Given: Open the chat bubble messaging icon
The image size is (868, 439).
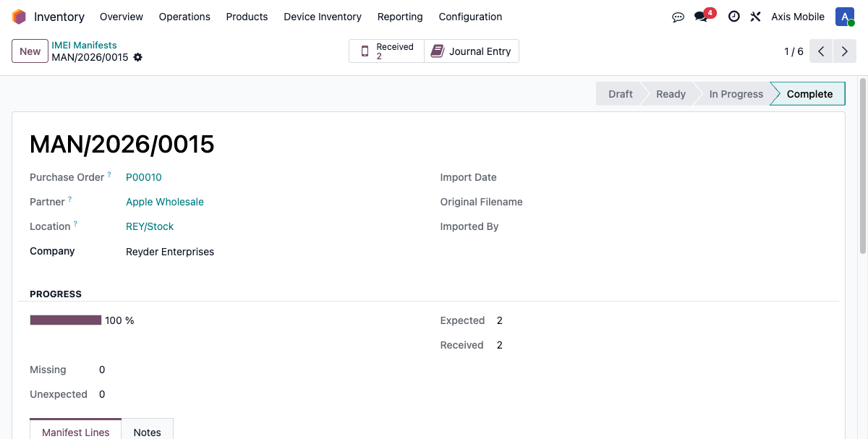Looking at the screenshot, I should pos(678,17).
